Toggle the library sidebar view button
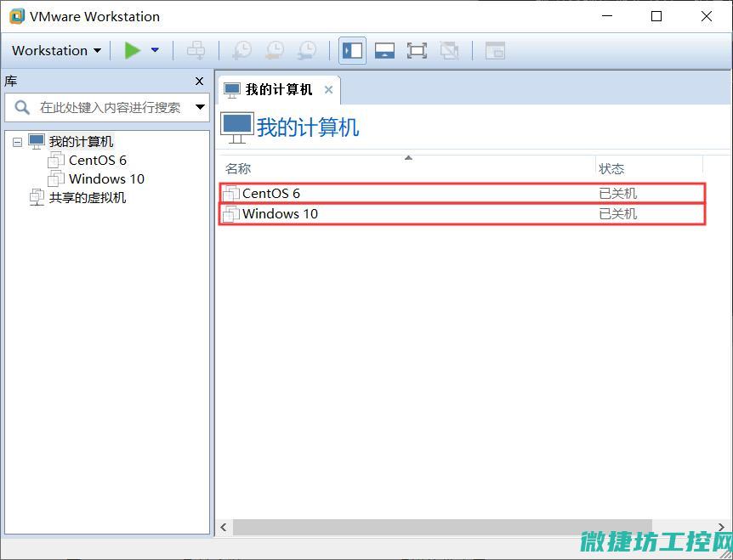733x560 pixels. [x=353, y=50]
